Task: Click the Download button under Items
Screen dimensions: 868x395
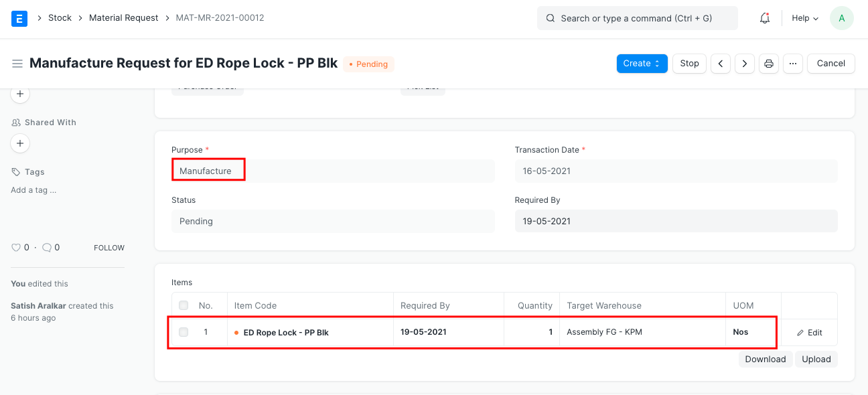Action: pyautogui.click(x=765, y=360)
